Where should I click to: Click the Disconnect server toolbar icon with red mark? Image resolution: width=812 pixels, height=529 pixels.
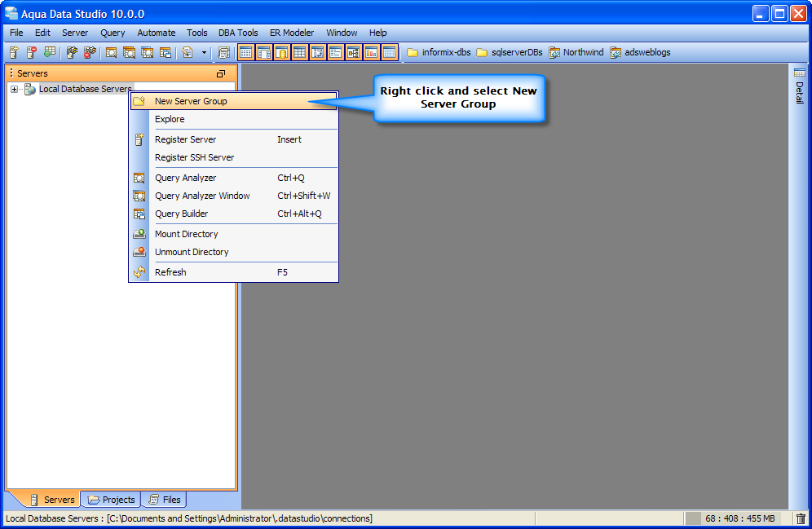click(x=90, y=52)
